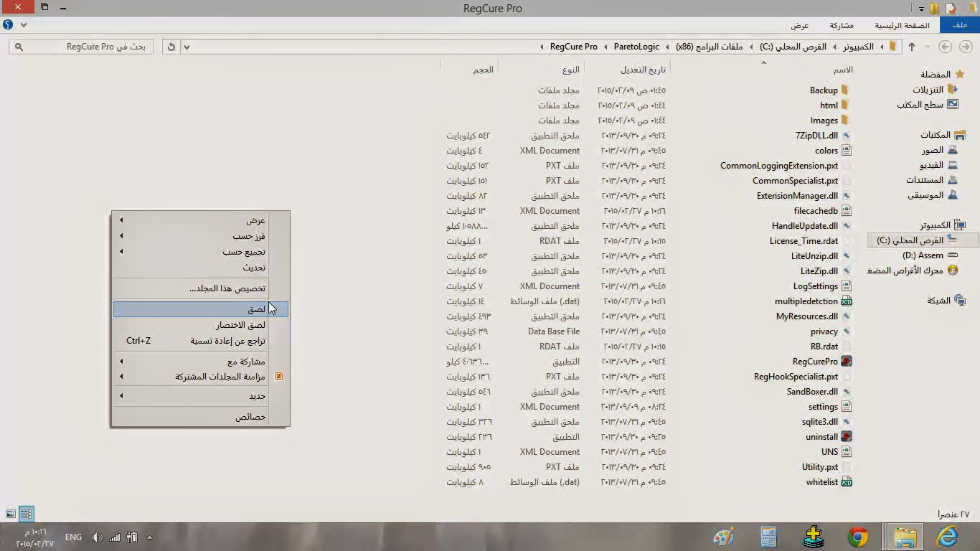Image resolution: width=980 pixels, height=551 pixels.
Task: Select سطح المكتب in navigation pane
Action: click(x=920, y=105)
